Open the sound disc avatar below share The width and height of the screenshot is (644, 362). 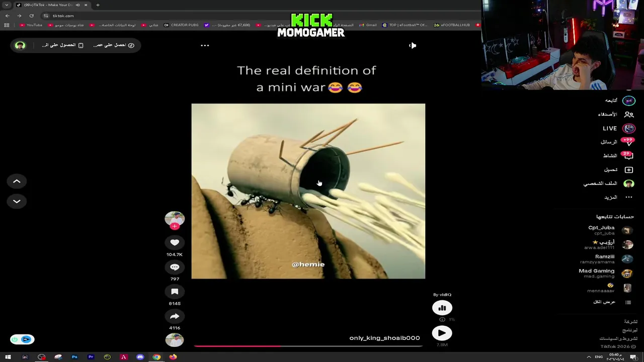(x=175, y=340)
